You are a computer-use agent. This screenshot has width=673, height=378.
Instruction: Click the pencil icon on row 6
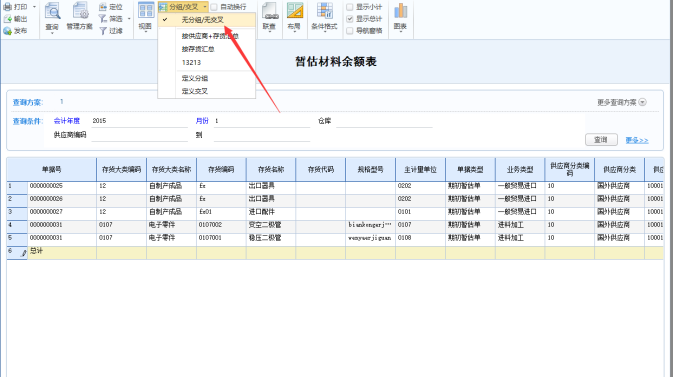click(x=24, y=253)
